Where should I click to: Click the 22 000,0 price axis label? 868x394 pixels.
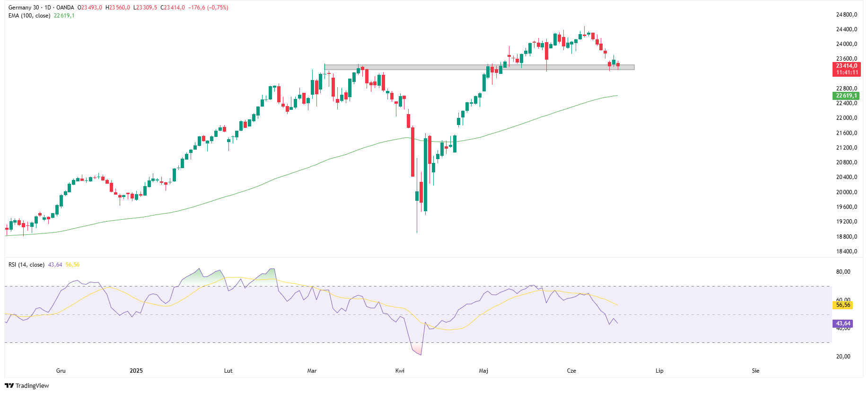point(846,118)
